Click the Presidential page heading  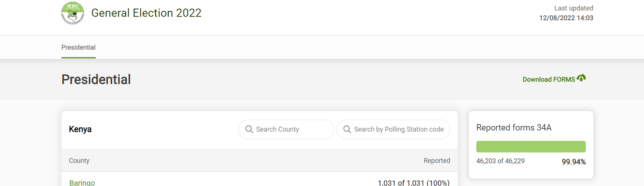(96, 79)
